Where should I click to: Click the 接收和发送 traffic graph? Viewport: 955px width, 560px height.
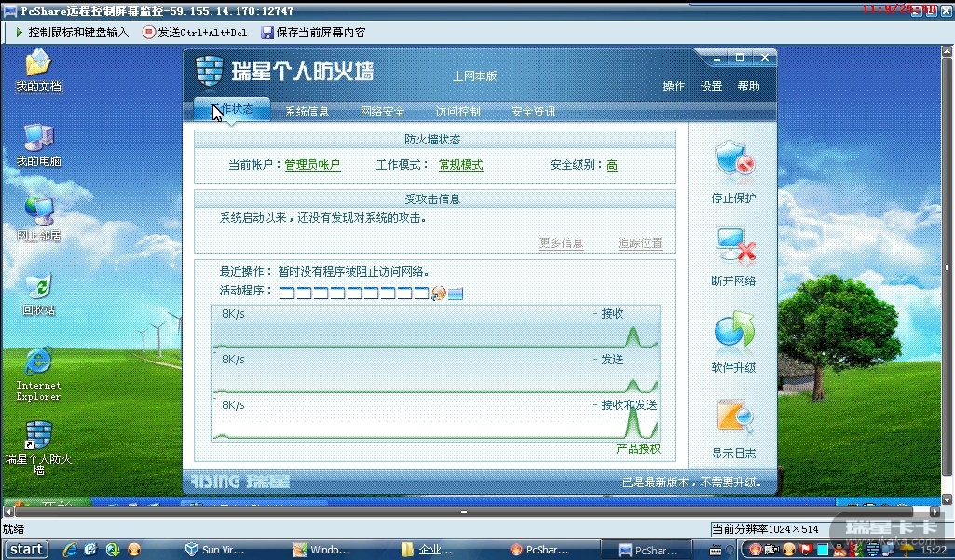click(x=435, y=418)
